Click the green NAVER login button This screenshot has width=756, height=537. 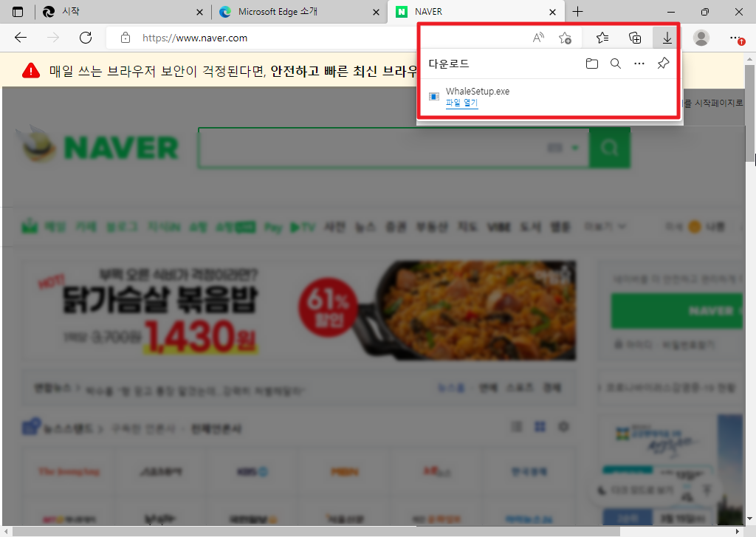point(678,311)
